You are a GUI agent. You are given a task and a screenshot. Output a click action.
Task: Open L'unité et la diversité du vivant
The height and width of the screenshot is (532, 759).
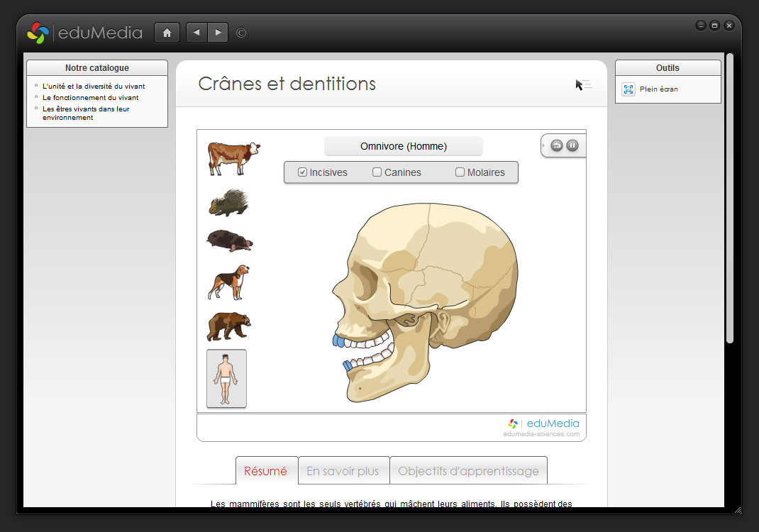point(94,87)
